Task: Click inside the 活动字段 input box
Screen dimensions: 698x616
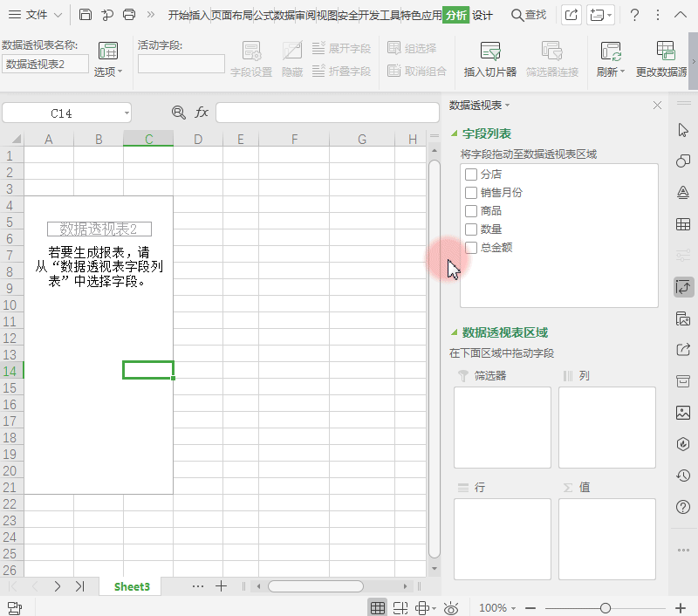Action: pyautogui.click(x=181, y=63)
